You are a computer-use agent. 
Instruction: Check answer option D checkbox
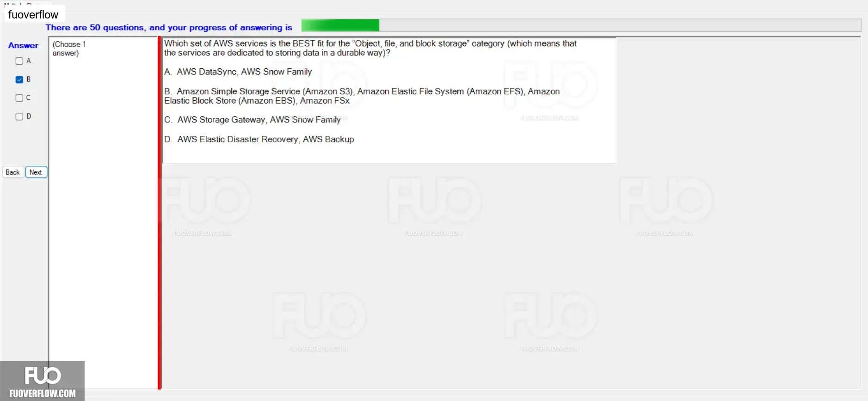tap(19, 116)
